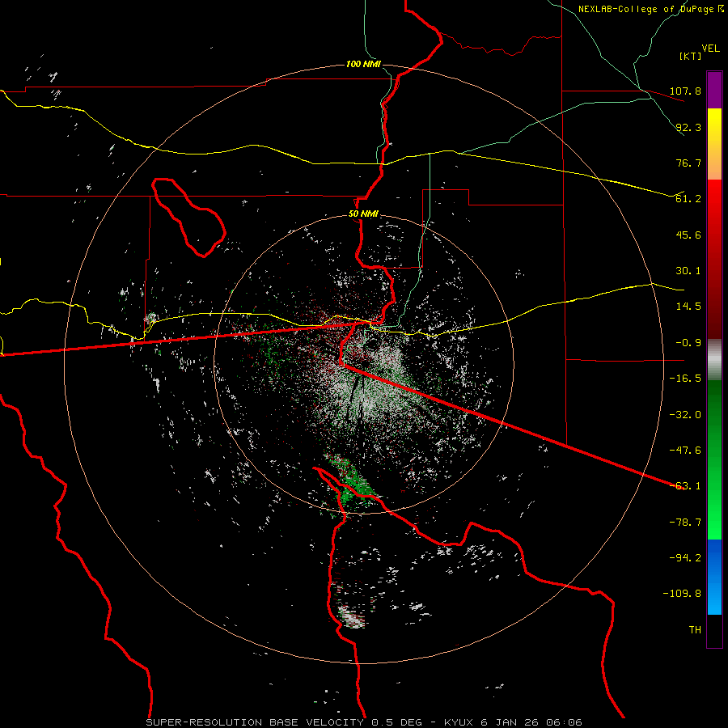Click the 100 NMI range ring label
The height and width of the screenshot is (728, 728).
coord(363,64)
